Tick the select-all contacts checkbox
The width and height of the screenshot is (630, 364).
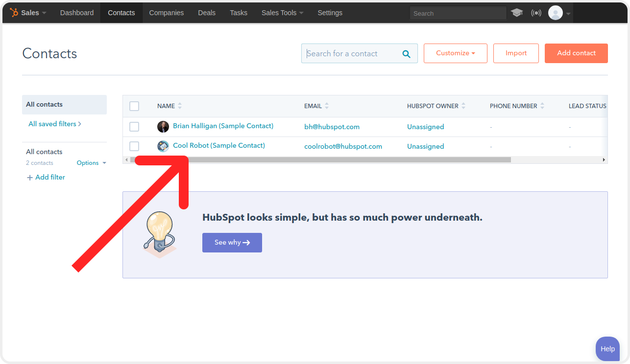tap(134, 106)
